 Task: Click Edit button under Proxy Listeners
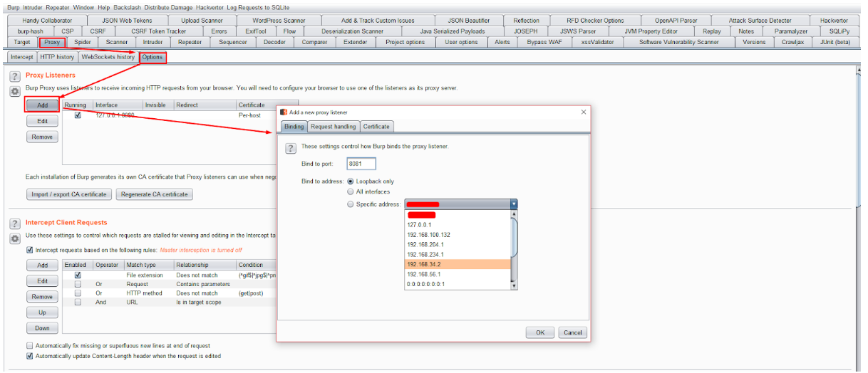point(42,121)
